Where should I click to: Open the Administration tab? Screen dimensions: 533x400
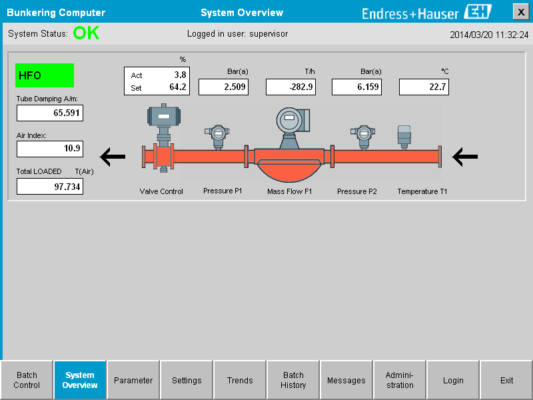[x=399, y=380]
